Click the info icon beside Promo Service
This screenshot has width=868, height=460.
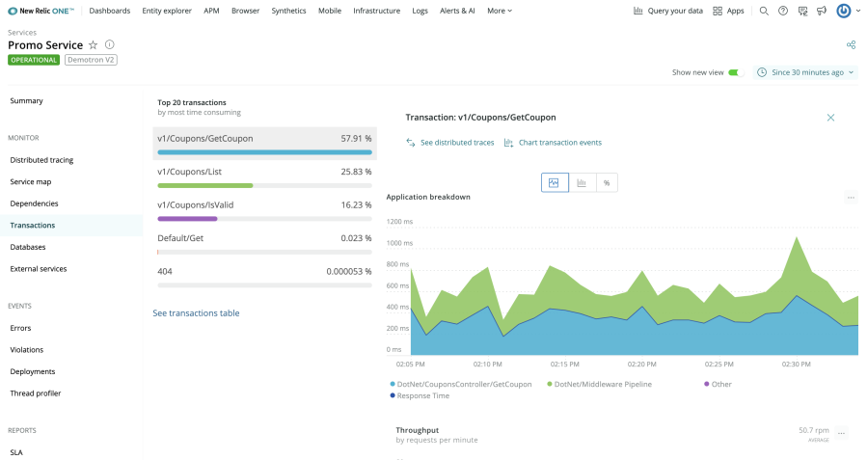(x=110, y=44)
